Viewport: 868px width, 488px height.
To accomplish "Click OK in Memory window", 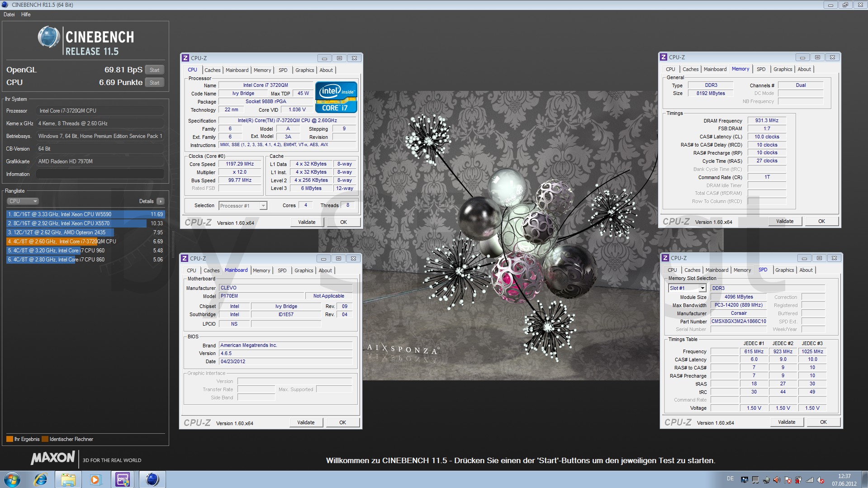I will [x=821, y=221].
